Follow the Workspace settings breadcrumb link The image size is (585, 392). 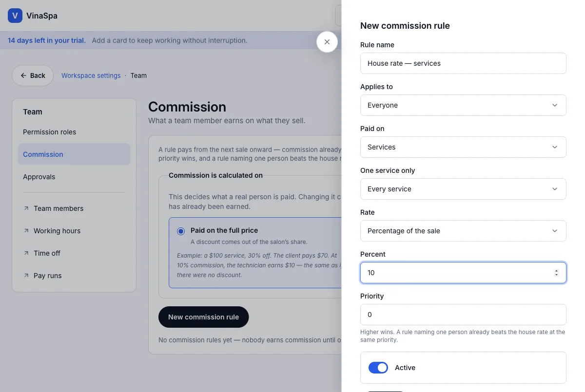coord(91,75)
